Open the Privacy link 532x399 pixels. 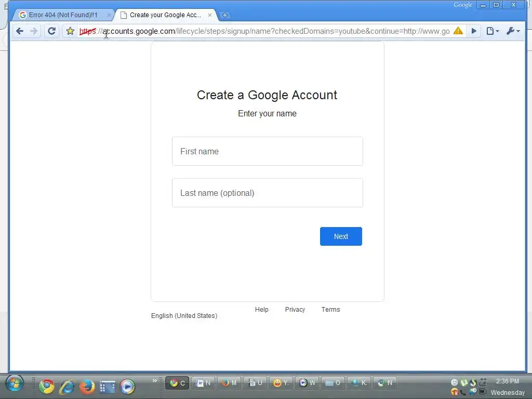pyautogui.click(x=295, y=310)
